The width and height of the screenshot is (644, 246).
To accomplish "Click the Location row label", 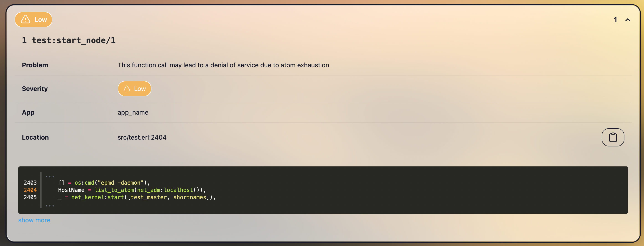I will click(x=35, y=137).
